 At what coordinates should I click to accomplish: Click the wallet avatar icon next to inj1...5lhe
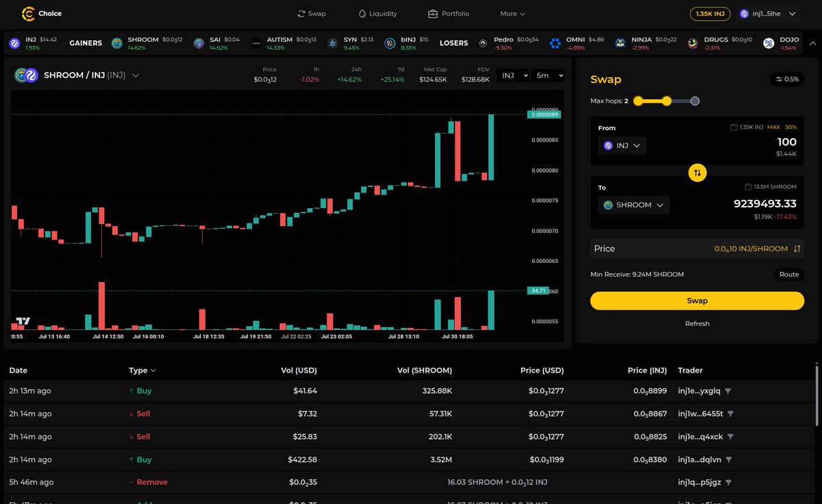(744, 13)
